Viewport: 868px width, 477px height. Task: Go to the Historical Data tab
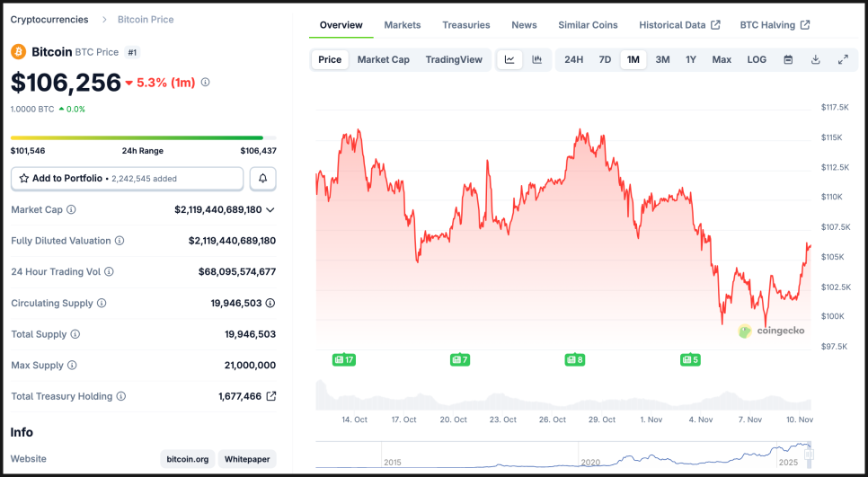[678, 25]
